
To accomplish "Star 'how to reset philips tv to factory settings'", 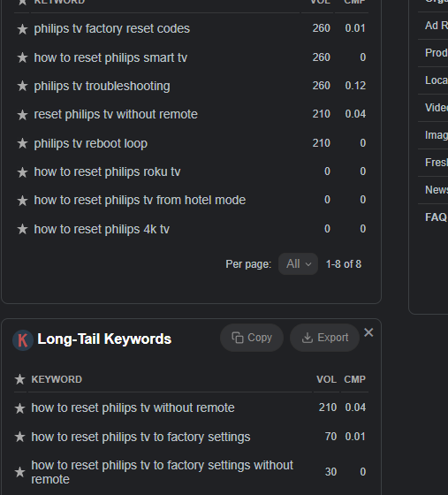I will [x=19, y=437].
